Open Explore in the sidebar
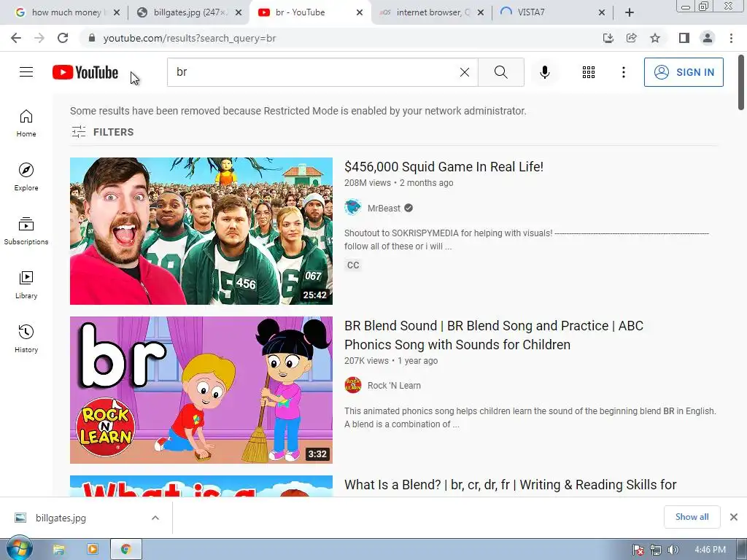Image resolution: width=747 pixels, height=560 pixels. tap(26, 177)
